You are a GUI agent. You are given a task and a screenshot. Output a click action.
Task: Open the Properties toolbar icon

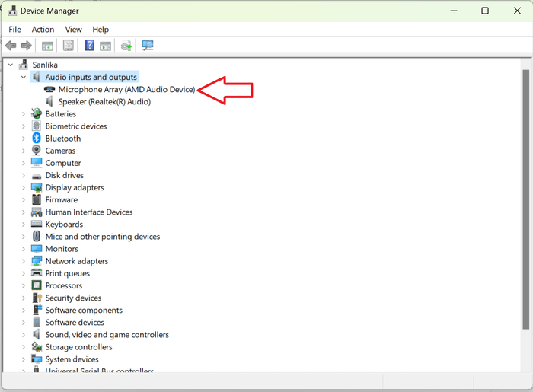[69, 46]
